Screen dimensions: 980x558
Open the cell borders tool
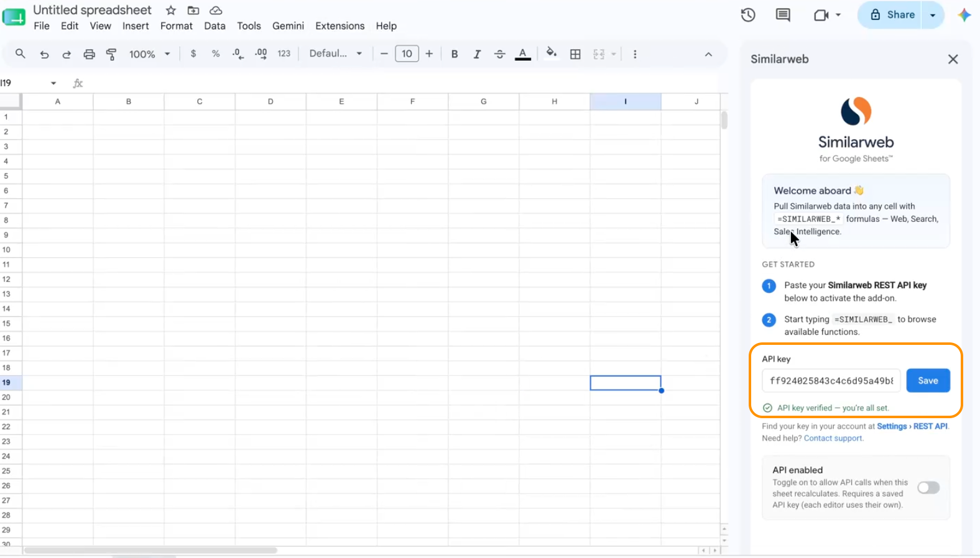[x=576, y=54]
